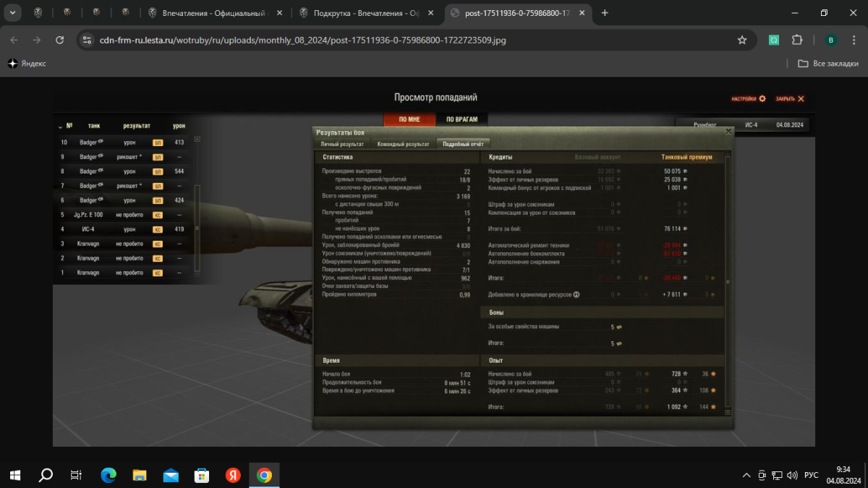Switch to the ПО МНЕ hits toggle
This screenshot has width=868, height=488.
[x=409, y=120]
